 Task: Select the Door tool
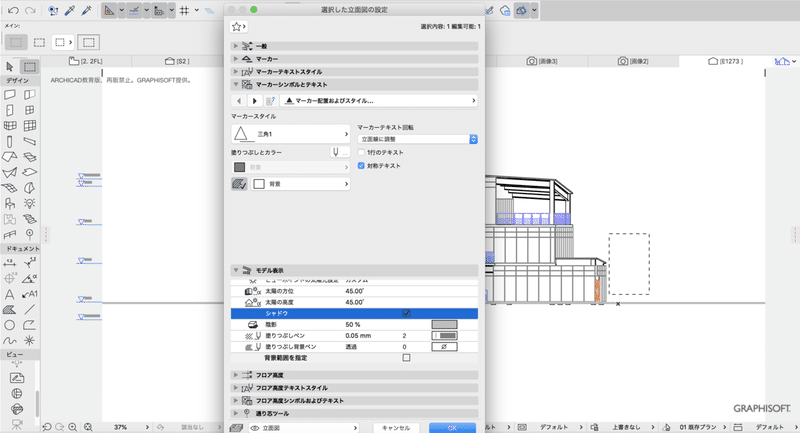click(x=10, y=110)
